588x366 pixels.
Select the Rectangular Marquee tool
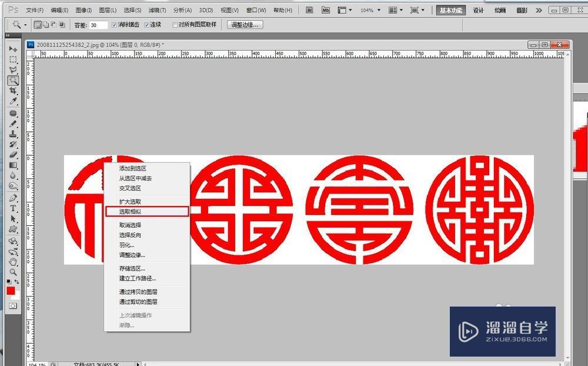[13, 59]
